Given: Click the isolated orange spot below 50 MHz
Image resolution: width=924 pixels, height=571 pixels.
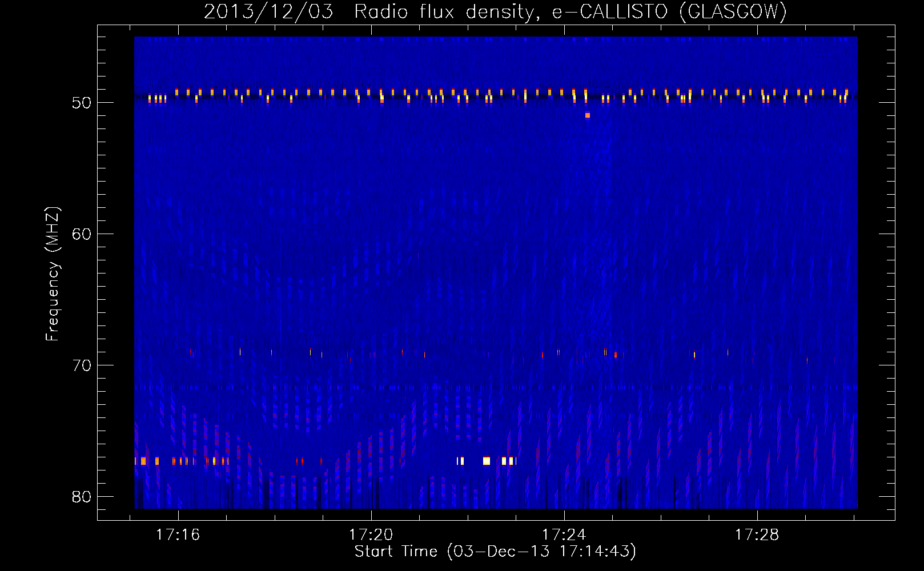Looking at the screenshot, I should point(588,115).
